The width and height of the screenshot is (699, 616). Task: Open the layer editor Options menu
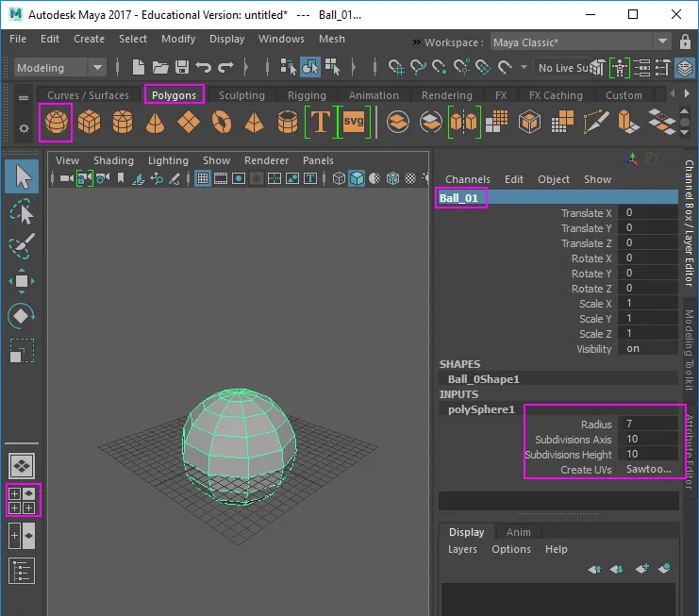tap(511, 549)
